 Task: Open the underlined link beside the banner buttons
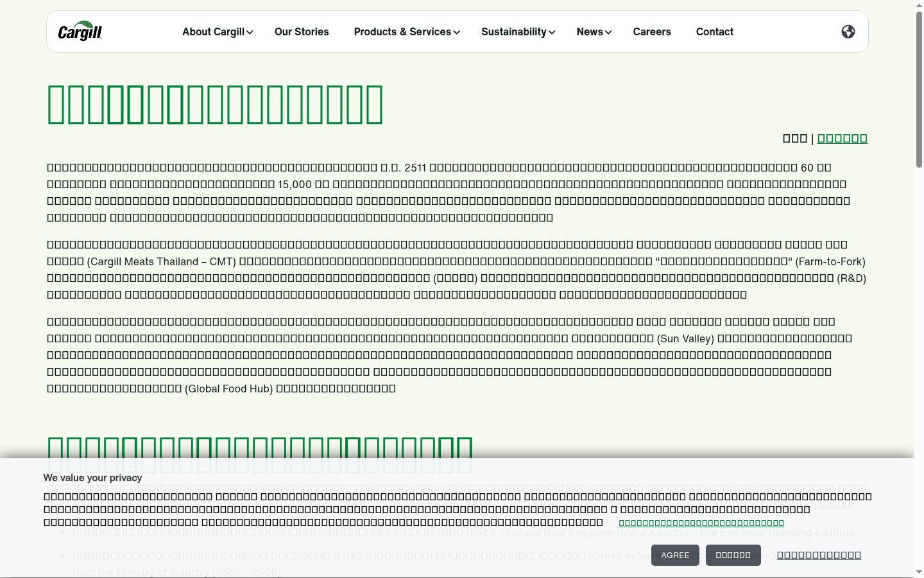point(819,555)
